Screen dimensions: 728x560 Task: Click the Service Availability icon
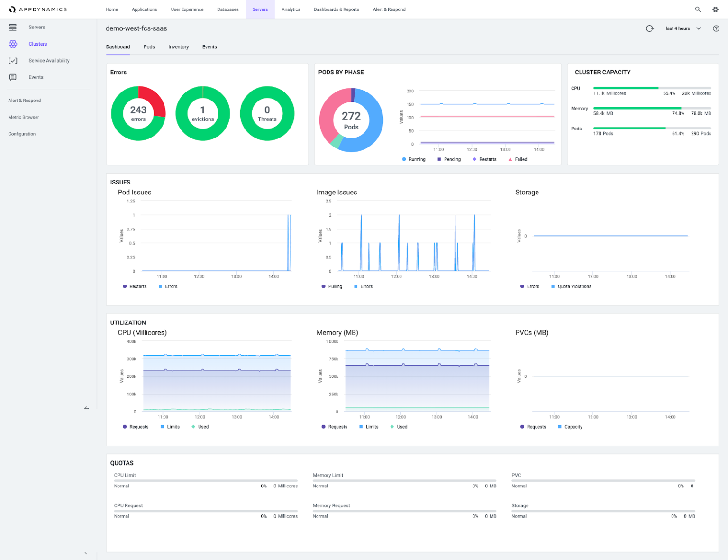click(x=13, y=60)
